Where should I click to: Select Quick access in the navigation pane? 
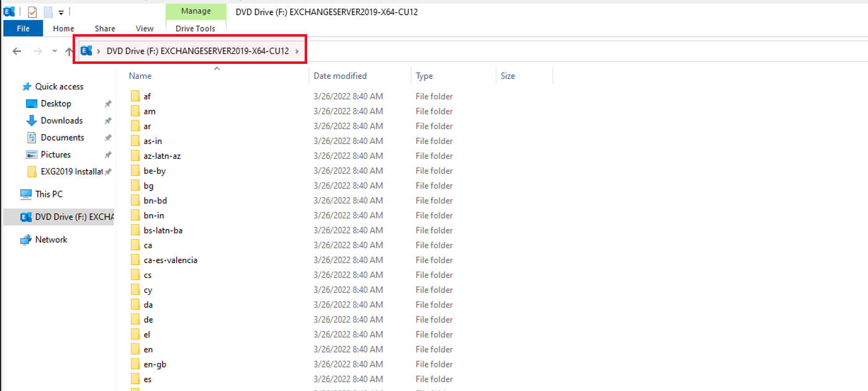pos(60,86)
